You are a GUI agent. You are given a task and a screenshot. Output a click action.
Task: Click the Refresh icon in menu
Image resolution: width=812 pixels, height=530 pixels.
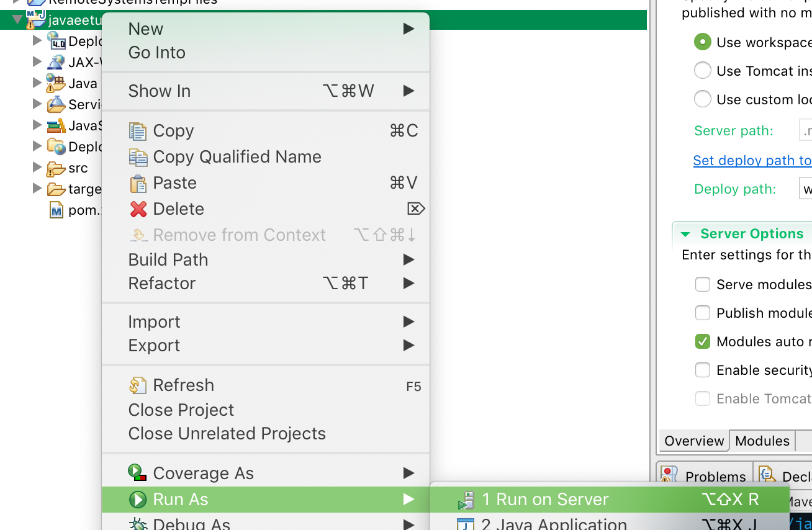pos(138,385)
